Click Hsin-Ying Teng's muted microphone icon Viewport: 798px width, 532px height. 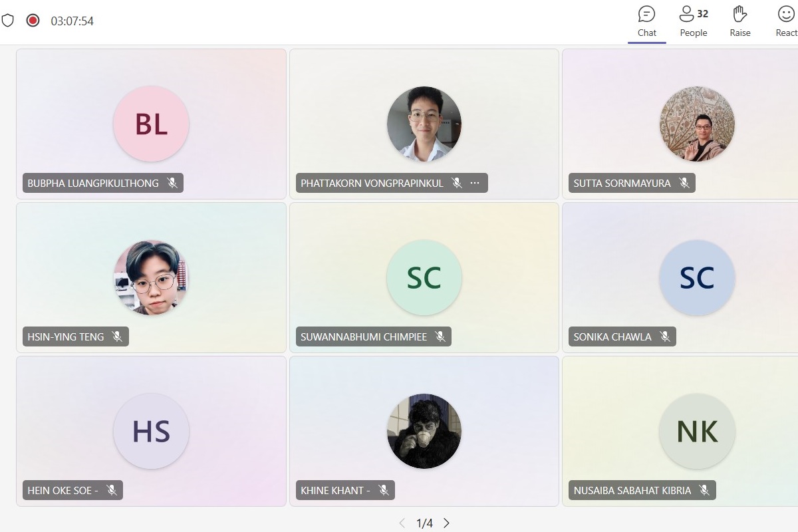point(118,336)
